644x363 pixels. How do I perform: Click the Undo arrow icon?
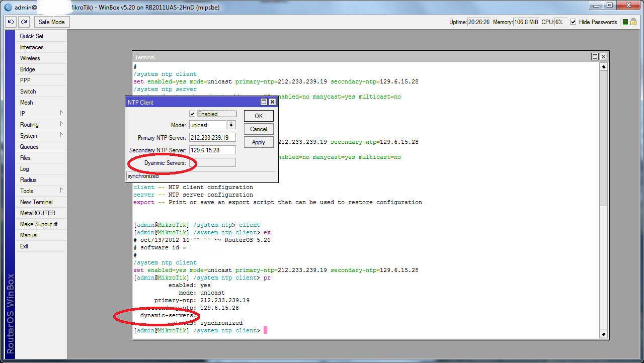(x=11, y=22)
